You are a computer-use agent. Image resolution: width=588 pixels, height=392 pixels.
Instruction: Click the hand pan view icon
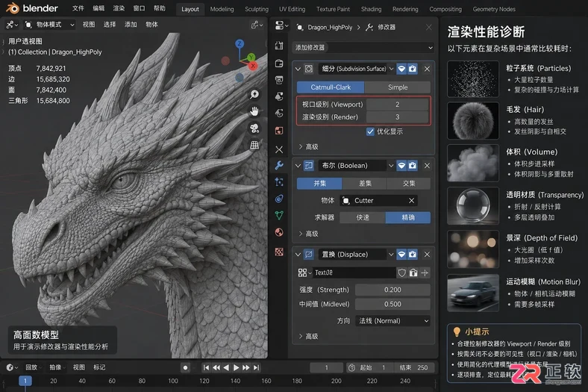coord(254,111)
